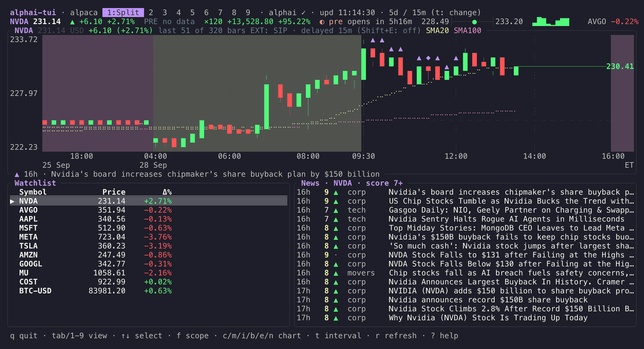The width and height of the screenshot is (644, 349).
Task: Click the half-circle pre-market status icon
Action: coord(322,22)
